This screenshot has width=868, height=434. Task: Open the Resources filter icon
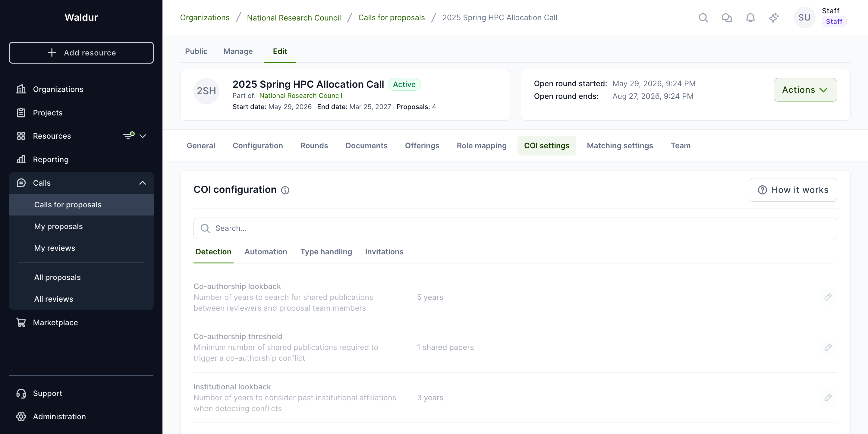pos(129,136)
